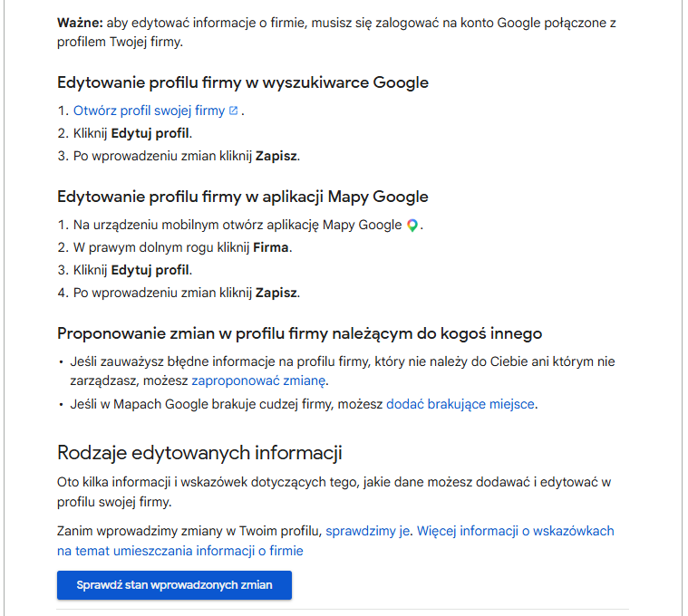Click the Google Maps pin icon

point(412,226)
